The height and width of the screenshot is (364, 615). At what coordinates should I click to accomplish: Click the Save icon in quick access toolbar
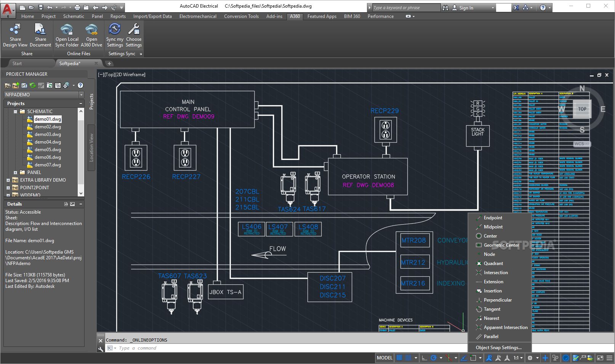[x=40, y=7]
